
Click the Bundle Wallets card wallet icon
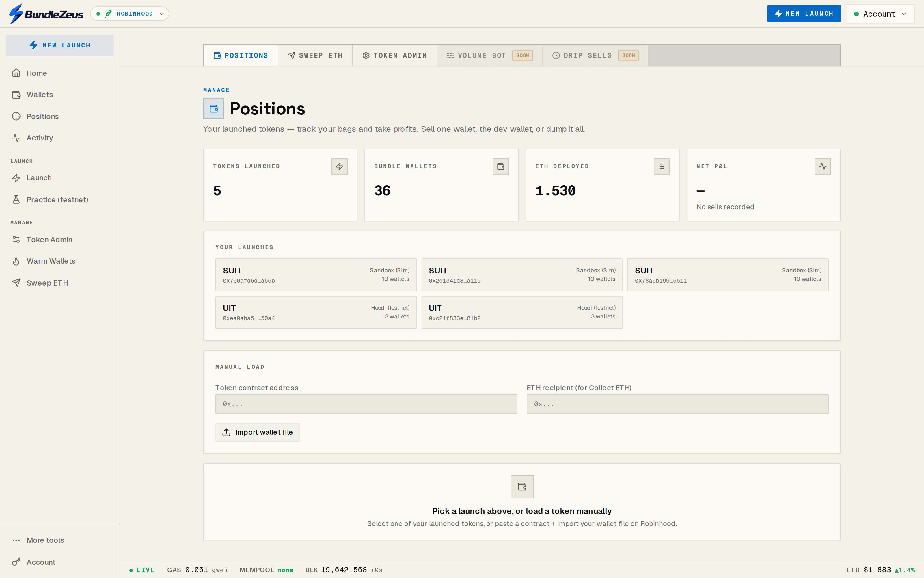(x=501, y=167)
